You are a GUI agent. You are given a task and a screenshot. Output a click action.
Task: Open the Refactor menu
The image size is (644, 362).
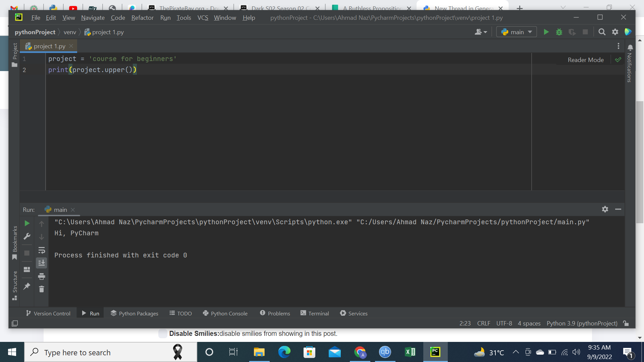tap(142, 18)
